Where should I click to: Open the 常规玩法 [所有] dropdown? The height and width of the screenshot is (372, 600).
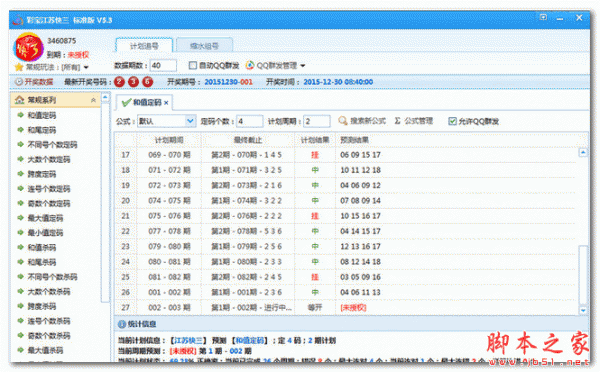point(86,67)
